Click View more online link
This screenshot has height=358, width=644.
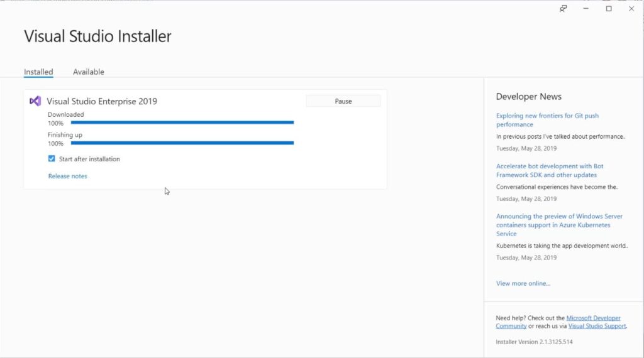click(523, 283)
